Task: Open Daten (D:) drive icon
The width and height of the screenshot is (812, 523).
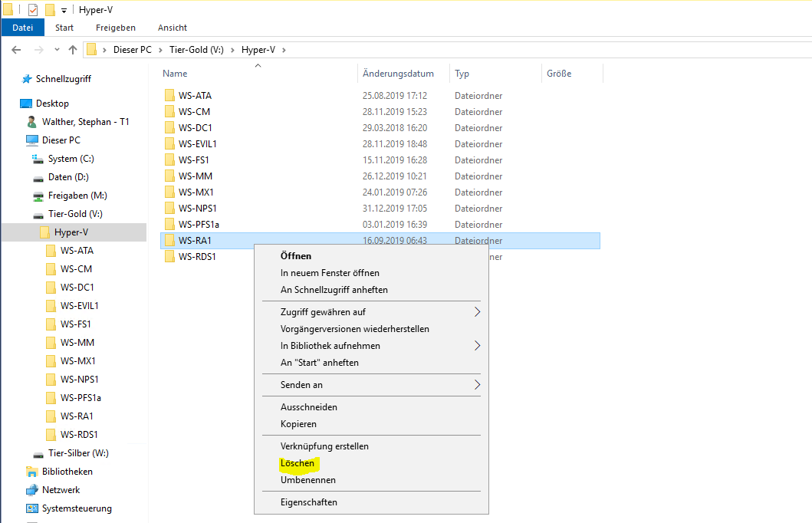Action: tap(38, 178)
